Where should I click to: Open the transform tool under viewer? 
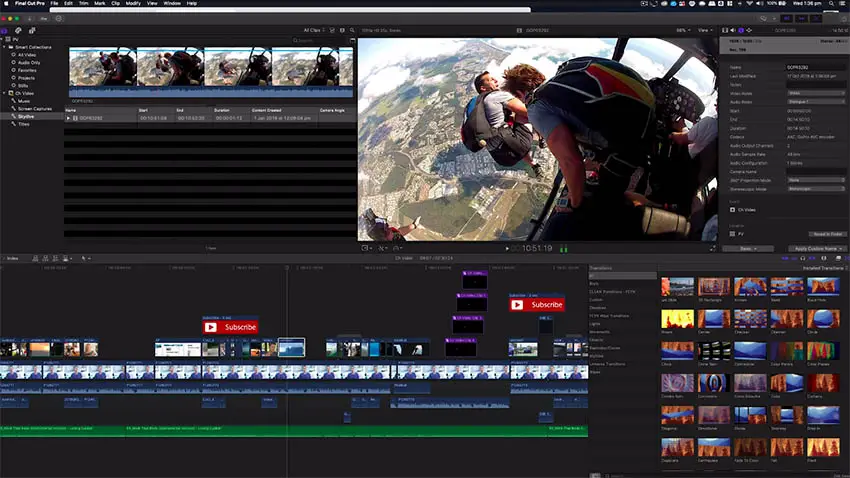366,248
